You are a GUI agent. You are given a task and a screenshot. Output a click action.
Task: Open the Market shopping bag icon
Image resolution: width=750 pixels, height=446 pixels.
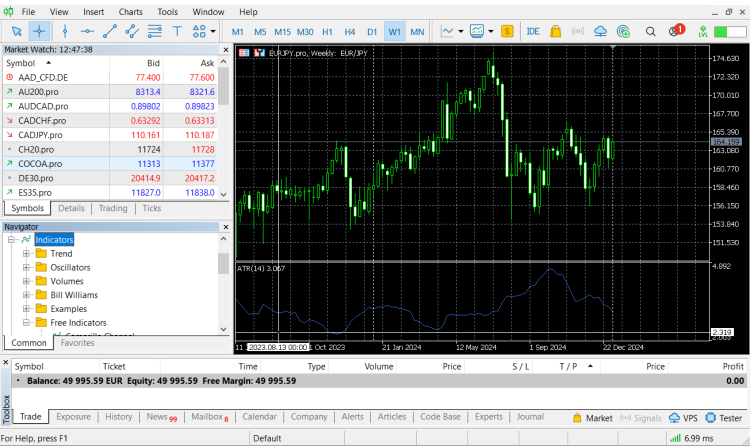coord(554,31)
